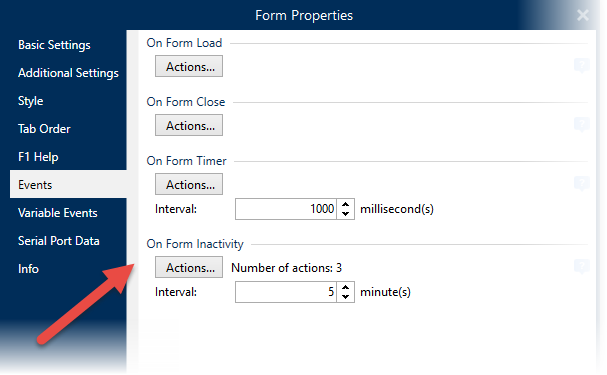Screen dimensions: 607x375
Task: Open help icon for On Form Close
Action: pos(581,125)
